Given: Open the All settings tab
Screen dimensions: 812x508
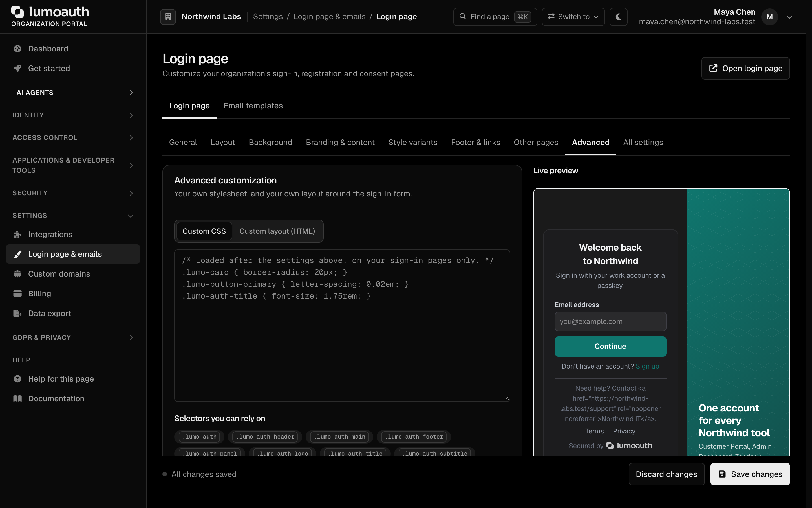Looking at the screenshot, I should [643, 143].
